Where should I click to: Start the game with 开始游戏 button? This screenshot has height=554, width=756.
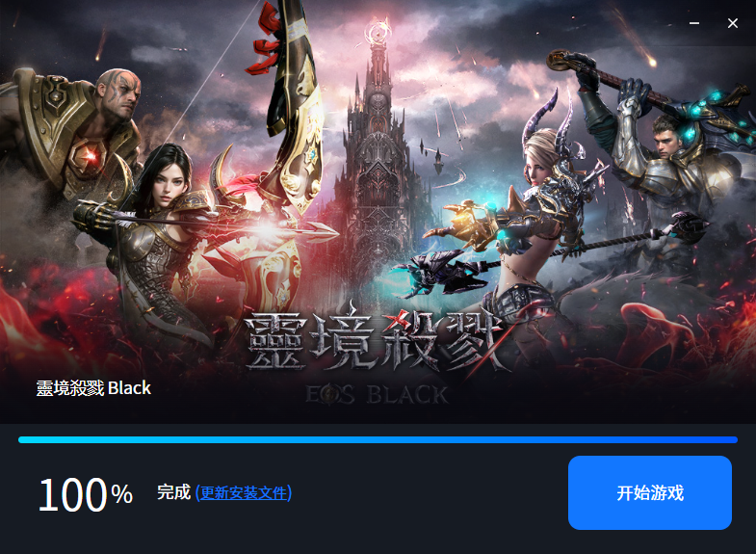(x=650, y=492)
